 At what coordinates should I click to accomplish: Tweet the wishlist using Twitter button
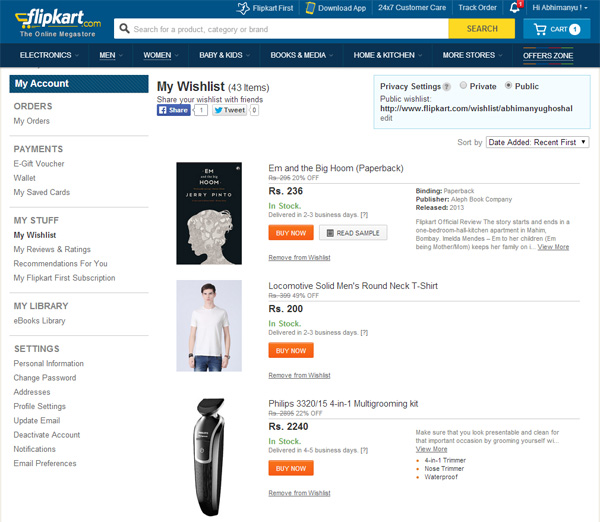(x=230, y=110)
